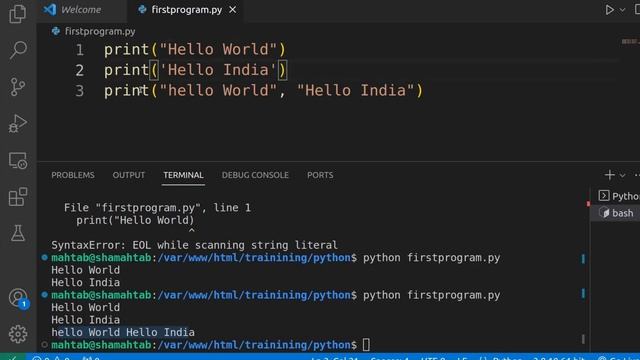Click highlighted "hello World Hello India" output
The image size is (640, 360).
[x=123, y=332]
